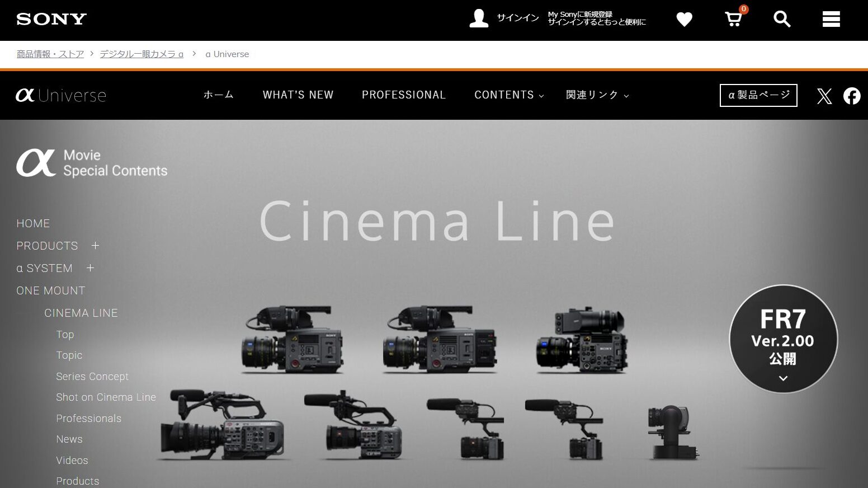
Task: Open the Facebook social icon
Action: click(x=852, y=96)
